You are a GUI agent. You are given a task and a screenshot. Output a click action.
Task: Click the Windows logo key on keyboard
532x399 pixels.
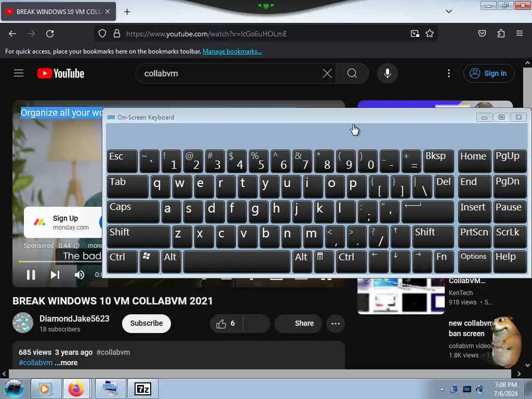point(149,262)
